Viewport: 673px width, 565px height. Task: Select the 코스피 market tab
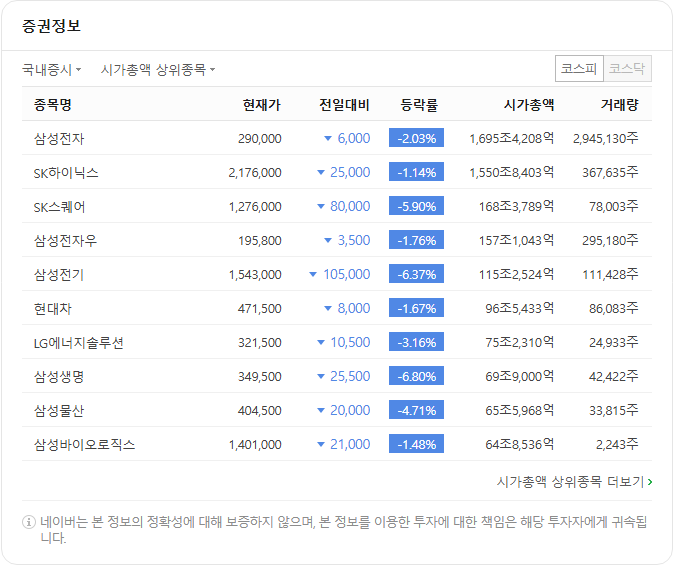(x=579, y=68)
